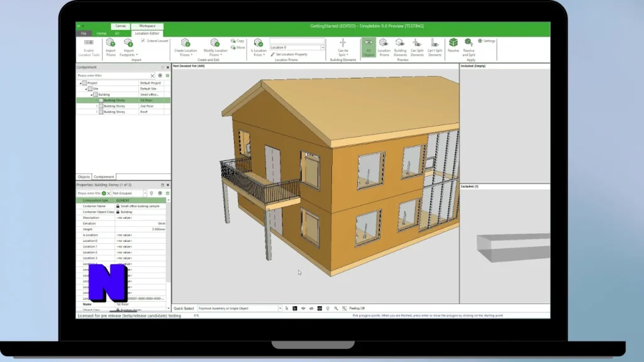The image size is (644, 362).
Task: Toggle Peeling Off
Action: click(357, 308)
